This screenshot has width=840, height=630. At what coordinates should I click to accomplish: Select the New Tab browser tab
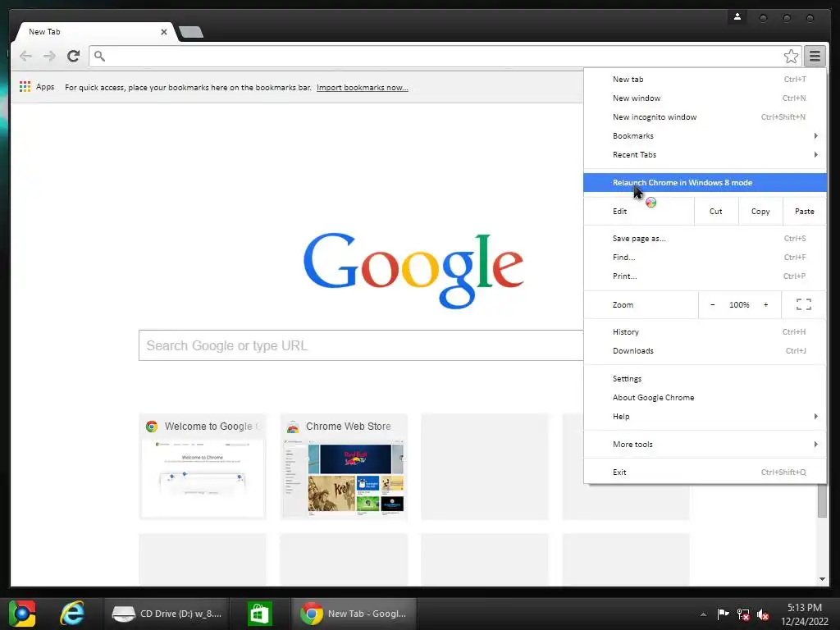(95, 32)
